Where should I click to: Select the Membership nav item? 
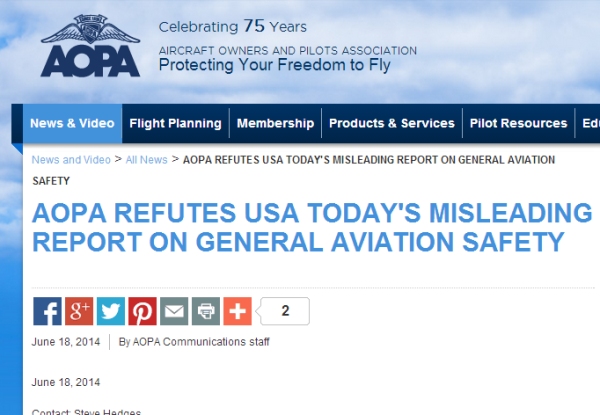pyautogui.click(x=275, y=124)
